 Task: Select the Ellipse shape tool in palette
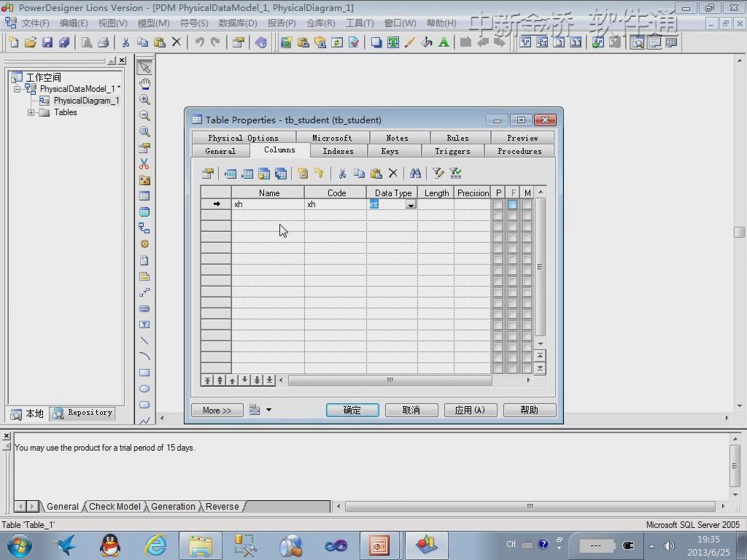pos(144,389)
